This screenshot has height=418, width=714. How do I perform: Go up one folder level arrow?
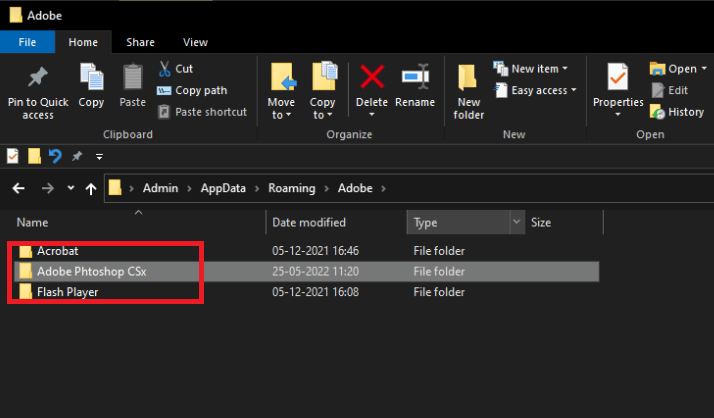pos(91,188)
